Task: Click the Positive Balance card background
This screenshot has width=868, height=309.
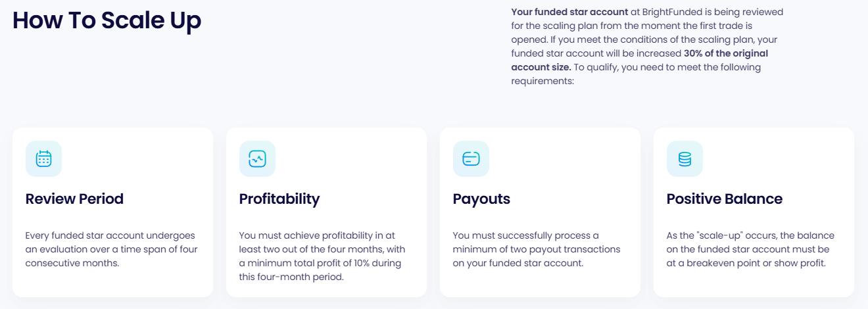Action: point(754,212)
